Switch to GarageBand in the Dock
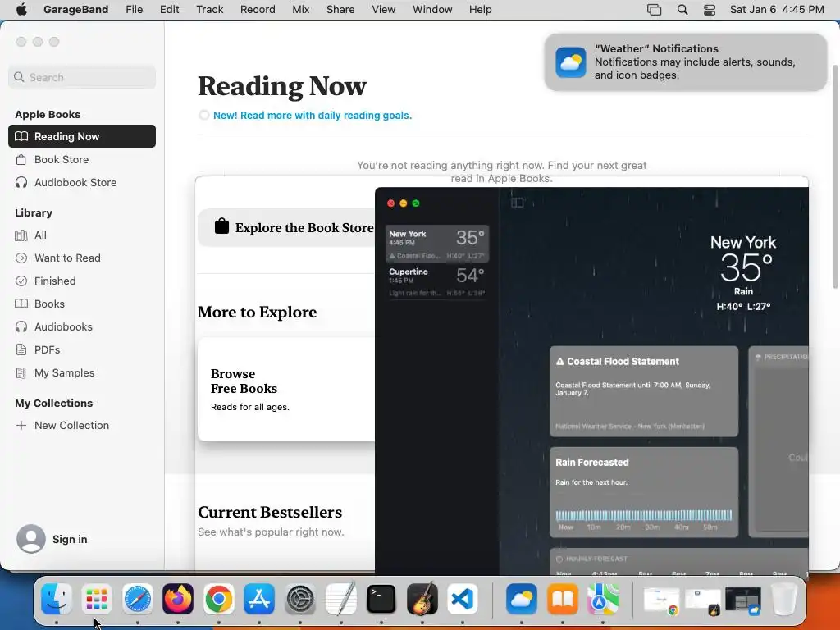The image size is (840, 630). click(x=422, y=599)
